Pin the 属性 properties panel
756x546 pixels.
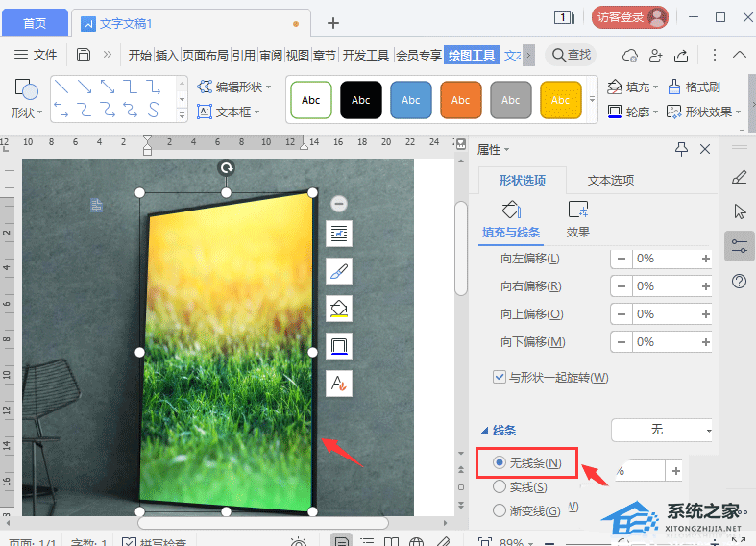(x=682, y=149)
